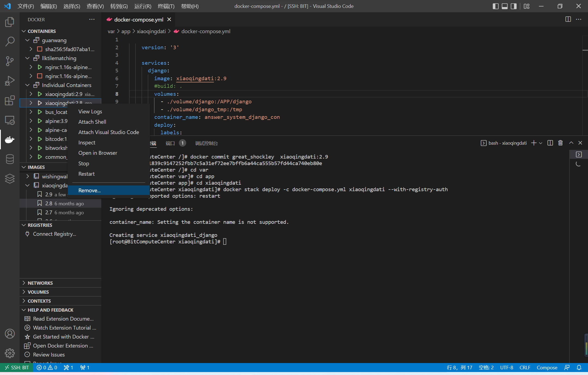The height and width of the screenshot is (375, 588).
Task: Click CRLF line ending in status bar
Action: tap(525, 368)
